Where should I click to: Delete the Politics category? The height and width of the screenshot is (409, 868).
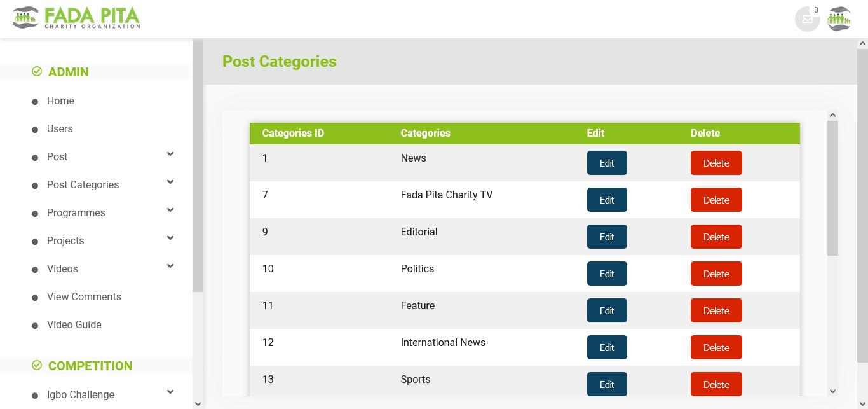pos(716,274)
